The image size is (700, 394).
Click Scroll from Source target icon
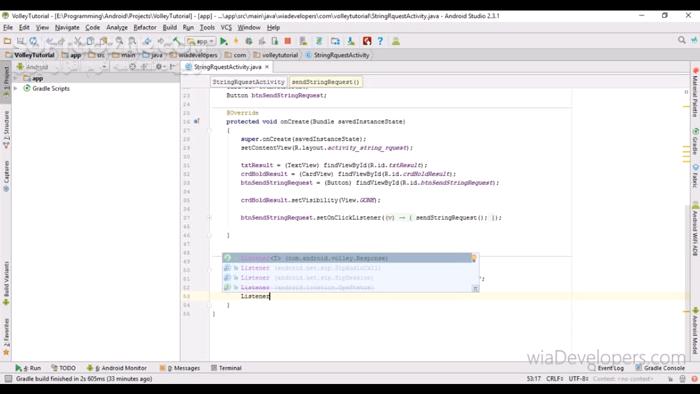(x=132, y=67)
